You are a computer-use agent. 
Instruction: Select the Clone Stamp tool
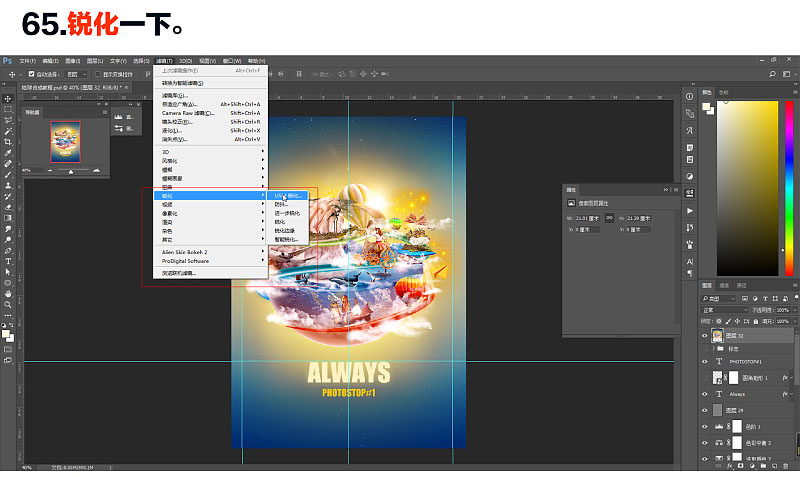(8, 186)
